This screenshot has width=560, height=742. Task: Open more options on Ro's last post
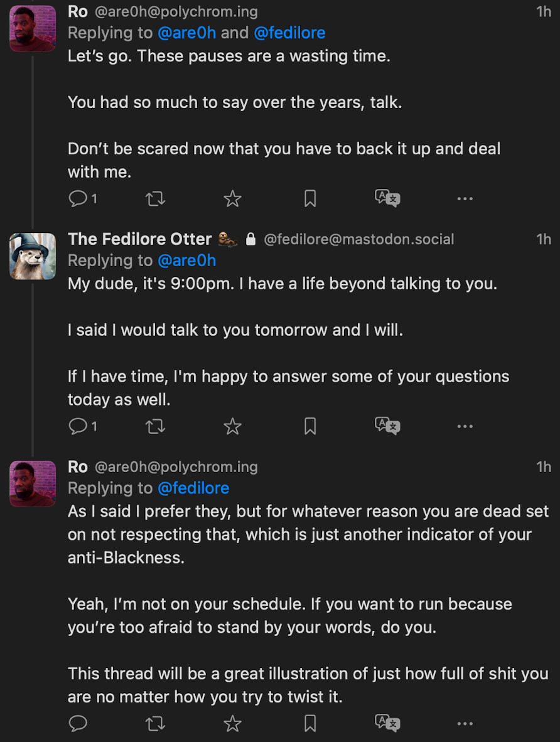tap(465, 723)
